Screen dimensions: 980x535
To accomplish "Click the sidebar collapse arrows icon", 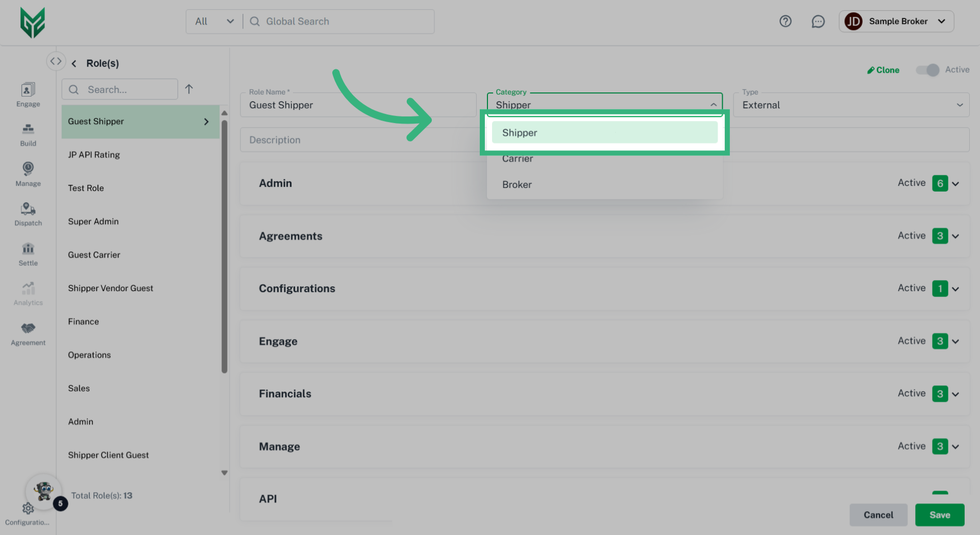I will click(x=56, y=61).
